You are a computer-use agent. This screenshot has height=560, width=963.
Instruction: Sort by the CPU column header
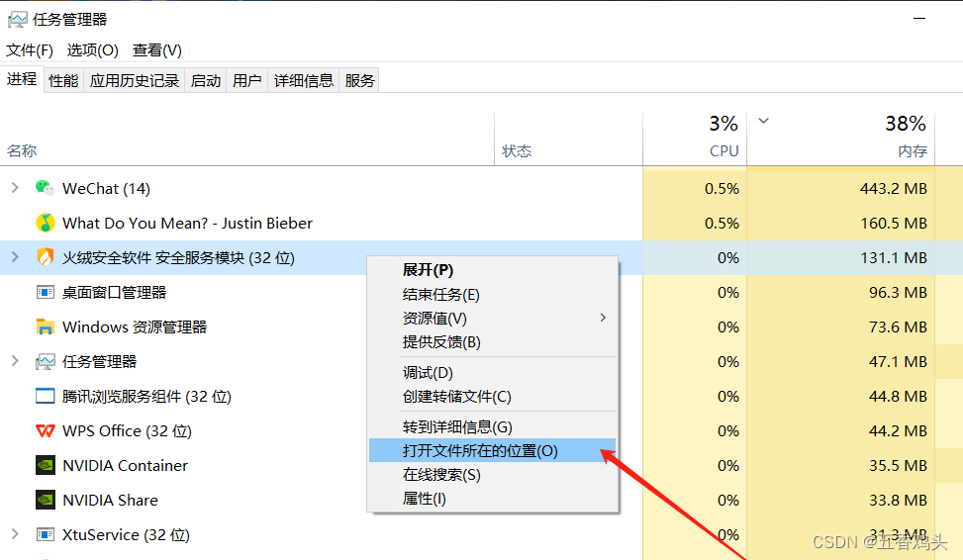(695, 140)
